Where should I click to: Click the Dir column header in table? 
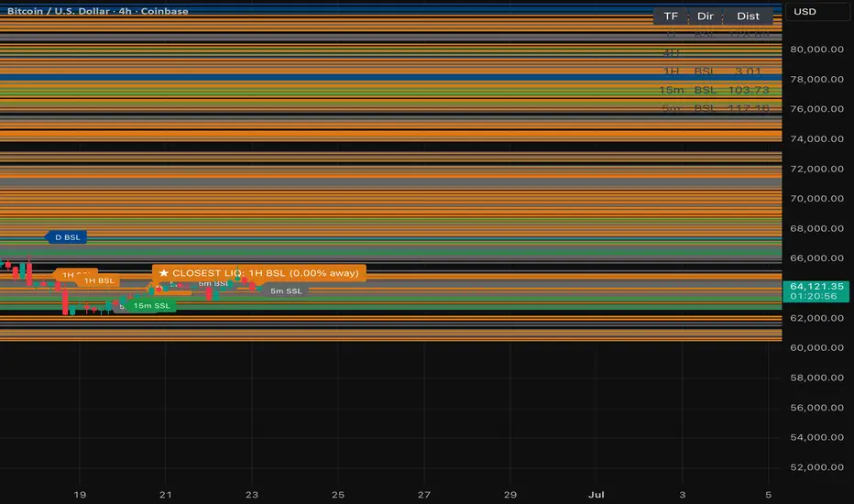[706, 16]
